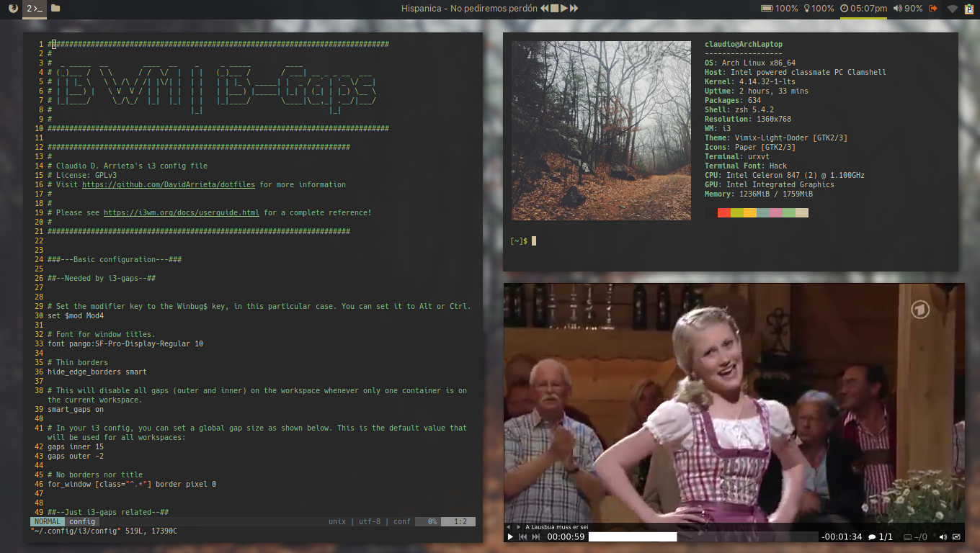Click the song title Hispanica - No pediremos perdón
The image size is (980, 553).
coord(469,8)
